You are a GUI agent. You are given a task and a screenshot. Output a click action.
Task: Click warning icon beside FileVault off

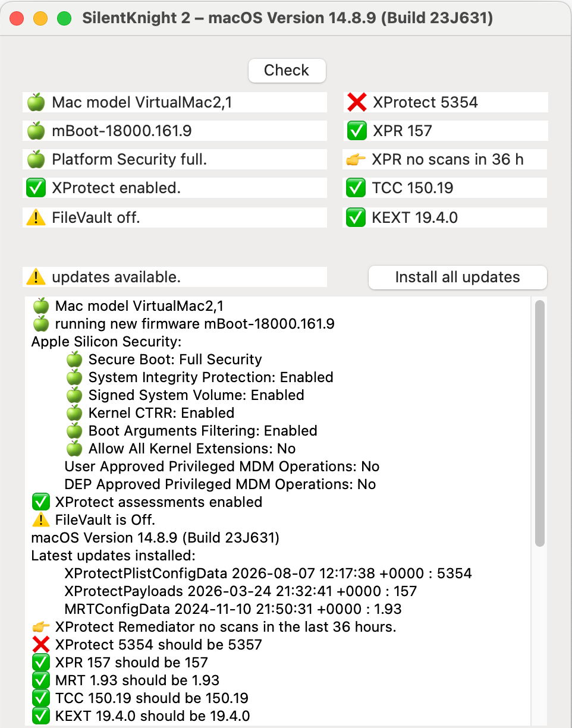coord(36,218)
